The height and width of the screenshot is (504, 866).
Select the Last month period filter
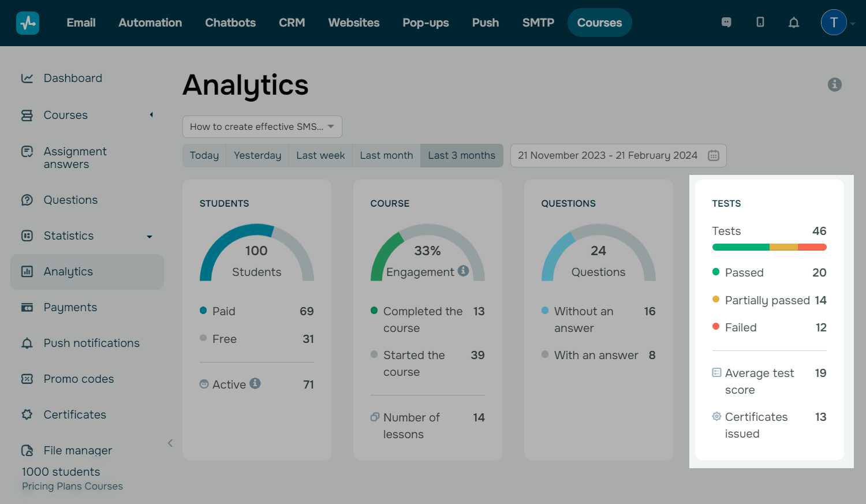(386, 156)
